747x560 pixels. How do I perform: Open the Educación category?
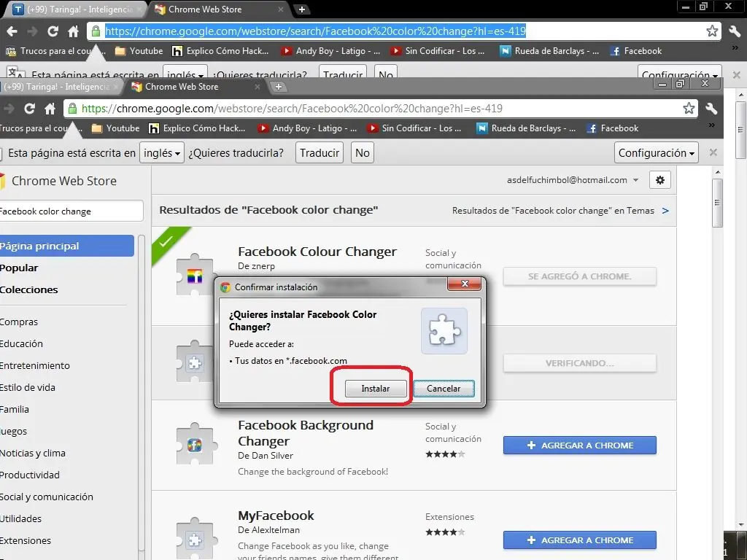click(x=21, y=344)
